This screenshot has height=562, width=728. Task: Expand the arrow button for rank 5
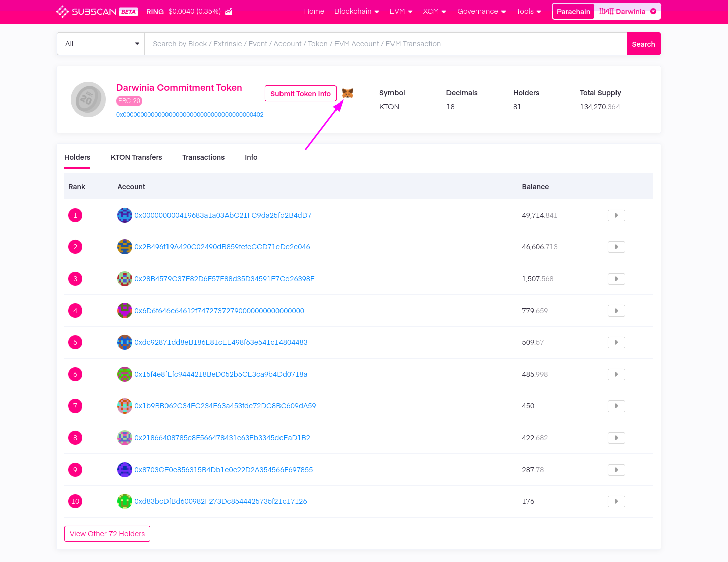[x=616, y=342]
